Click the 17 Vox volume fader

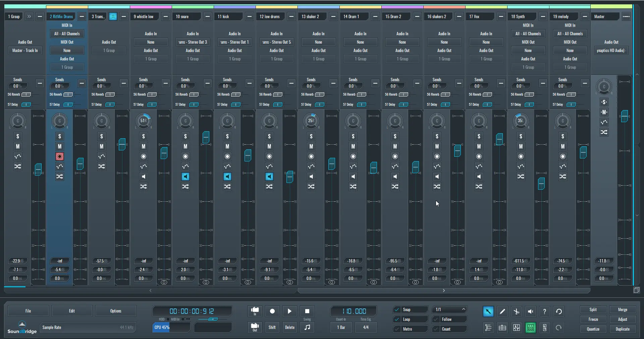pos(499,139)
